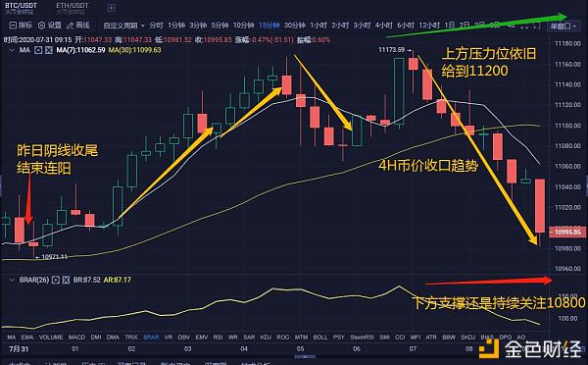Viewport: 588px width, 365px height.
Task: Select the 1小时 interval
Action: pos(318,26)
